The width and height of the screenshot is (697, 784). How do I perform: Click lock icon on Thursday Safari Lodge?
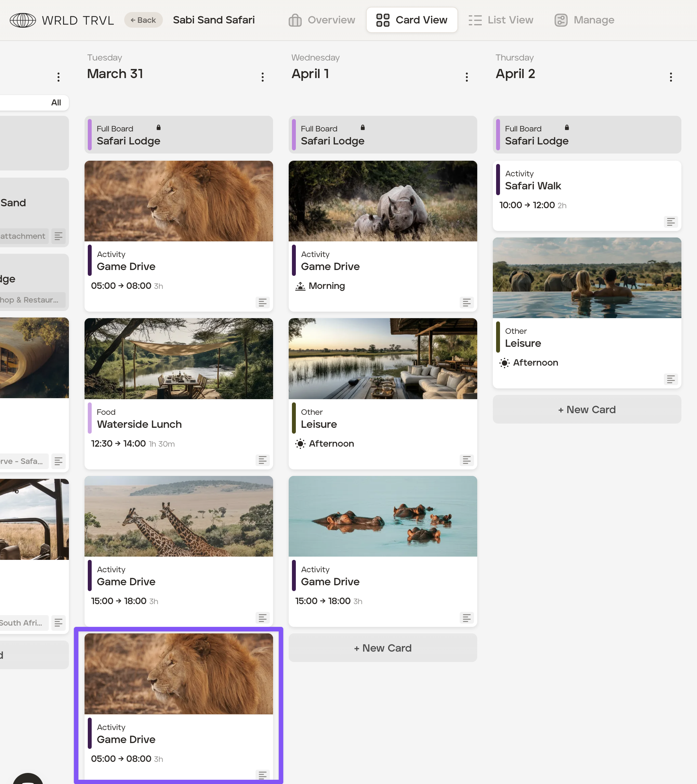567,128
